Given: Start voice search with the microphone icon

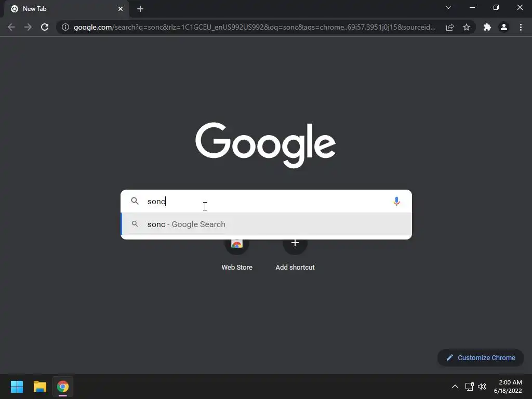Looking at the screenshot, I should click(396, 201).
